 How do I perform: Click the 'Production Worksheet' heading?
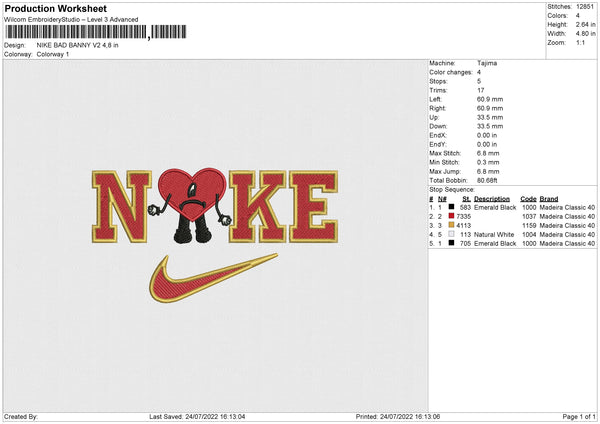[55, 8]
